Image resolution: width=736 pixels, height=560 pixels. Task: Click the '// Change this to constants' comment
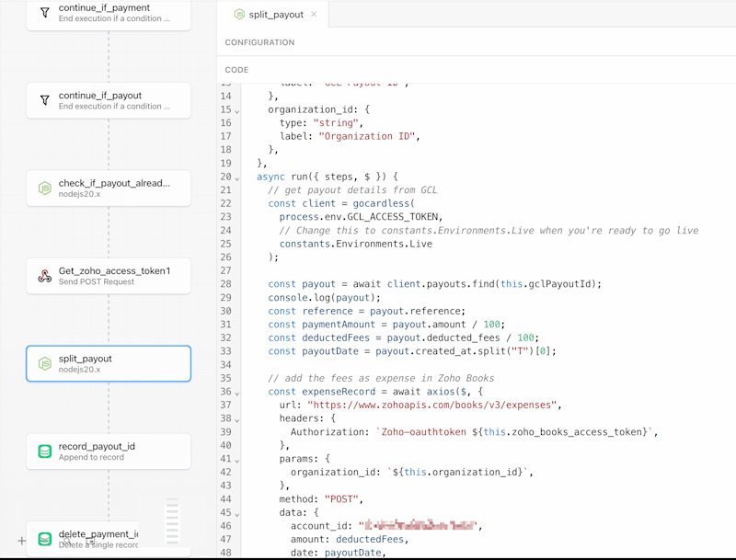point(489,230)
